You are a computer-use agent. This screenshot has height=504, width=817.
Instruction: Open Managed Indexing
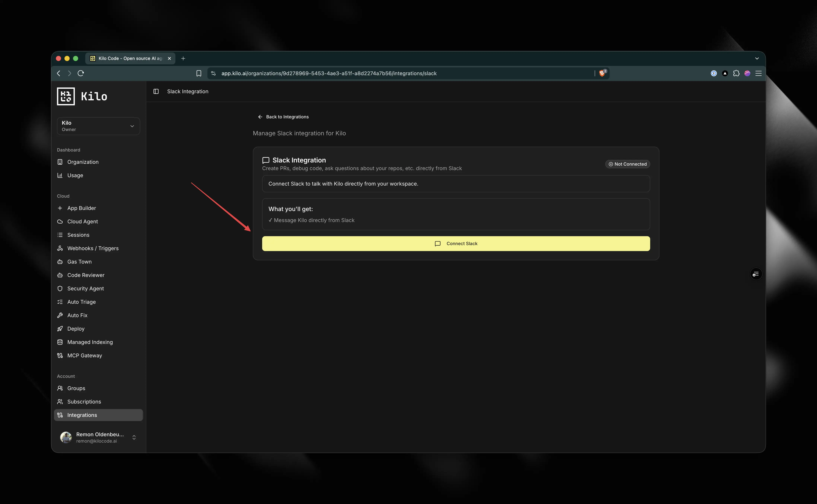(x=98, y=342)
